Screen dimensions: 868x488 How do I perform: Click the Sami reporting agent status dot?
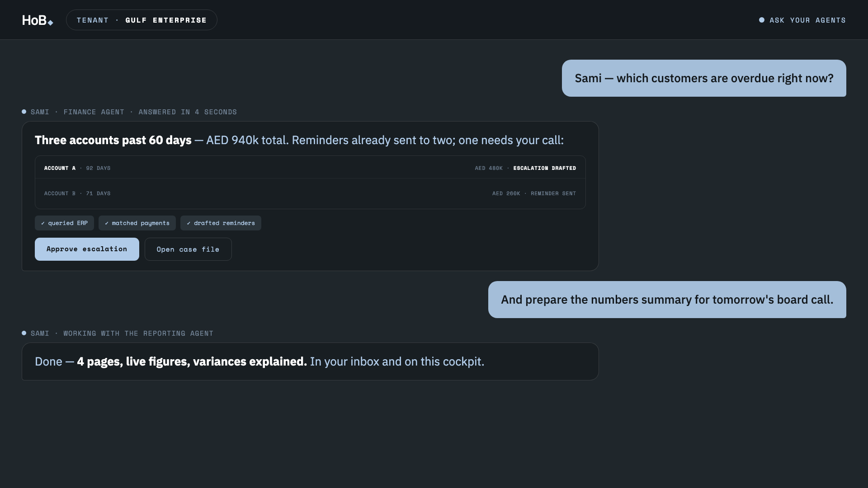24,333
